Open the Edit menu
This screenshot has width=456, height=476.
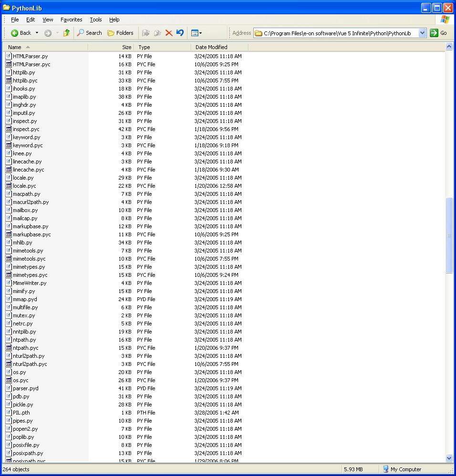click(x=31, y=20)
